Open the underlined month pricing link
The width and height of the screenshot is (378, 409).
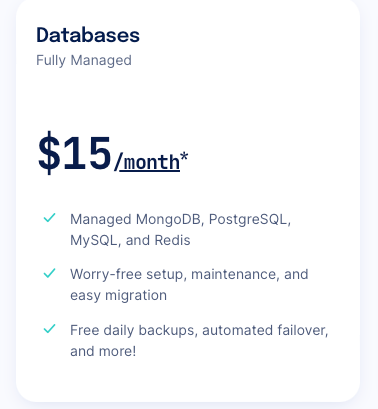point(151,163)
